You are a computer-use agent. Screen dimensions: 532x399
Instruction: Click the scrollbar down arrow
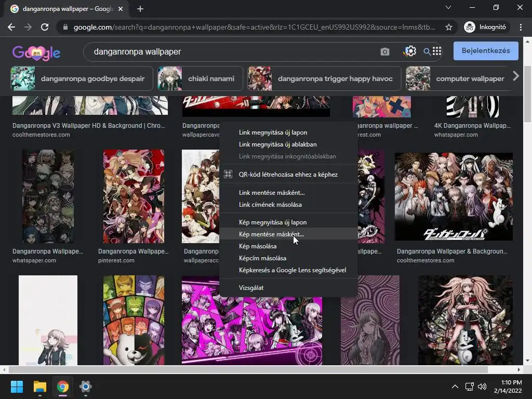tap(527, 361)
